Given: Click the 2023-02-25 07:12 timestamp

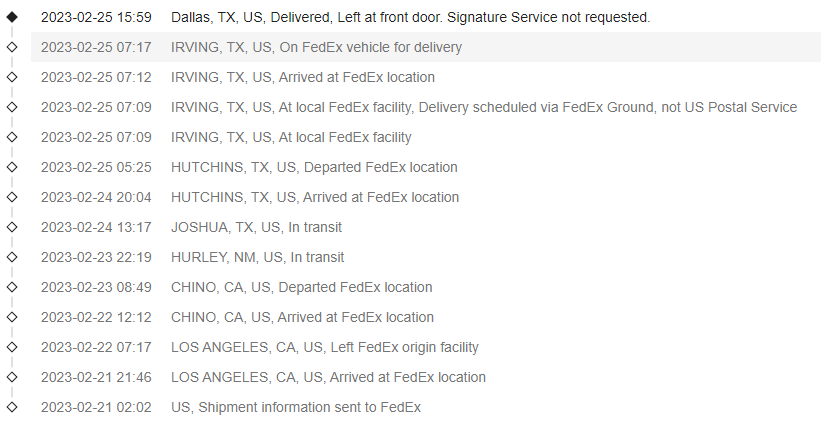Looking at the screenshot, I should pyautogui.click(x=96, y=77).
